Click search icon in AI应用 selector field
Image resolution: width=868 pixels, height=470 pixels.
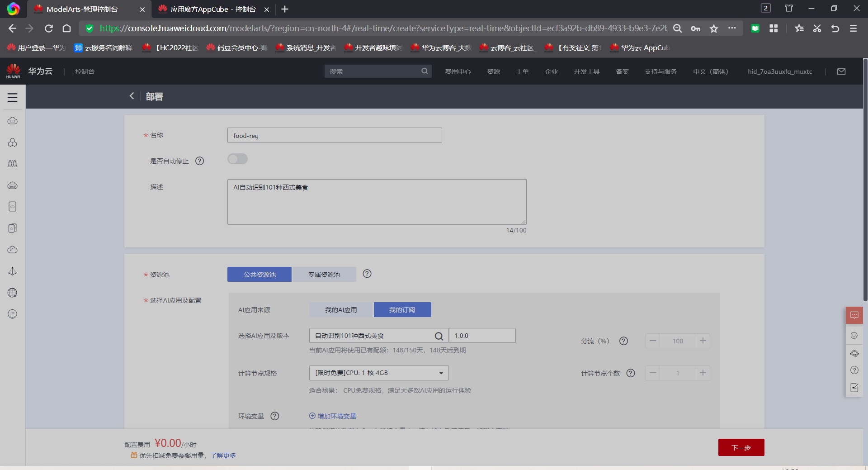[x=439, y=336]
